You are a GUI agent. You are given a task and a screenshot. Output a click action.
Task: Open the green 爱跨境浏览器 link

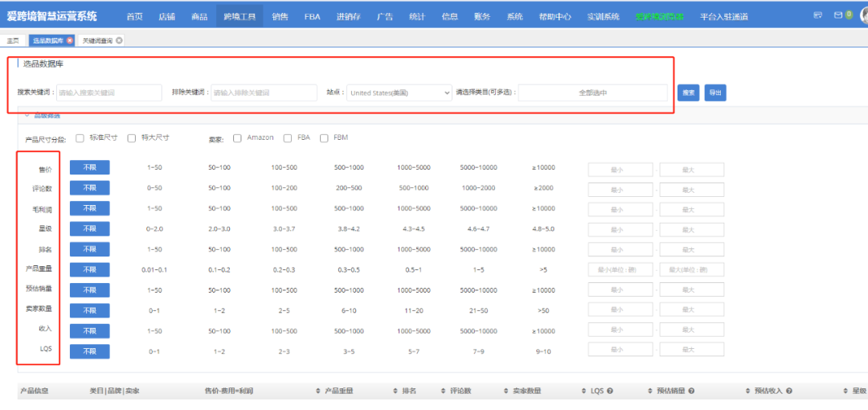[659, 17]
